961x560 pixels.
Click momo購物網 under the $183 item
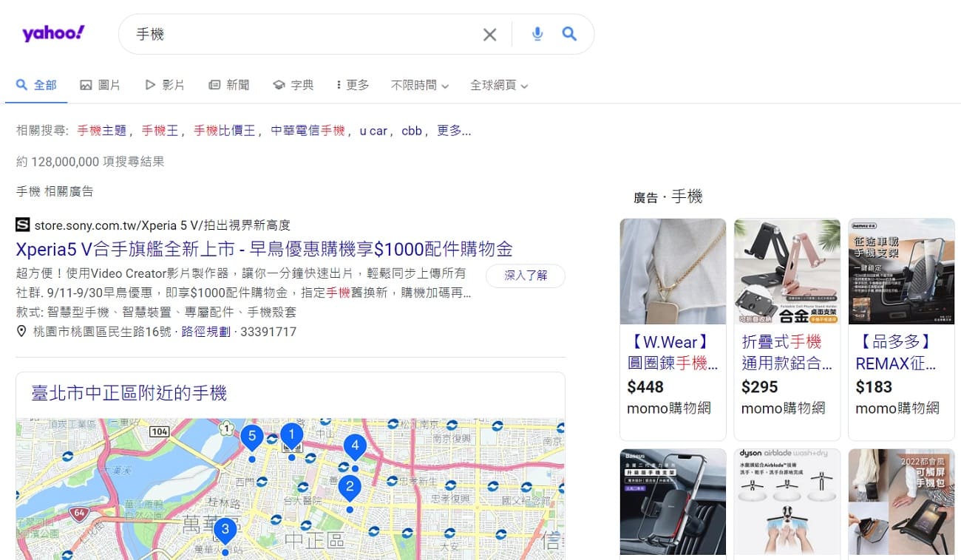(x=897, y=408)
